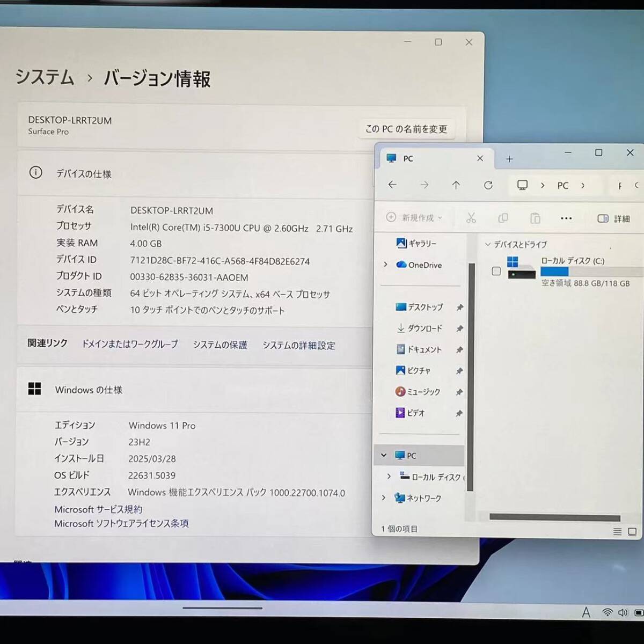644x644 pixels.
Task: Click the navigation pane vertical scrollbar
Action: pyautogui.click(x=471, y=377)
